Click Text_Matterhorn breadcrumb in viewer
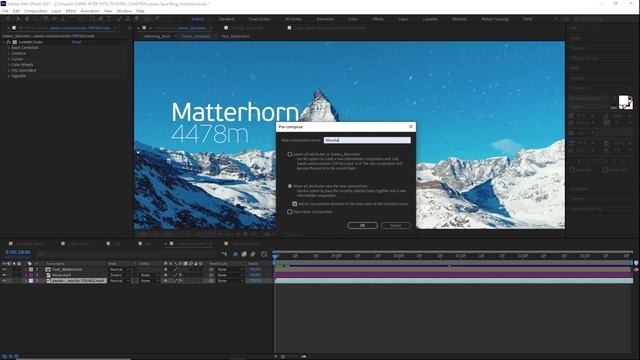 pos(235,36)
